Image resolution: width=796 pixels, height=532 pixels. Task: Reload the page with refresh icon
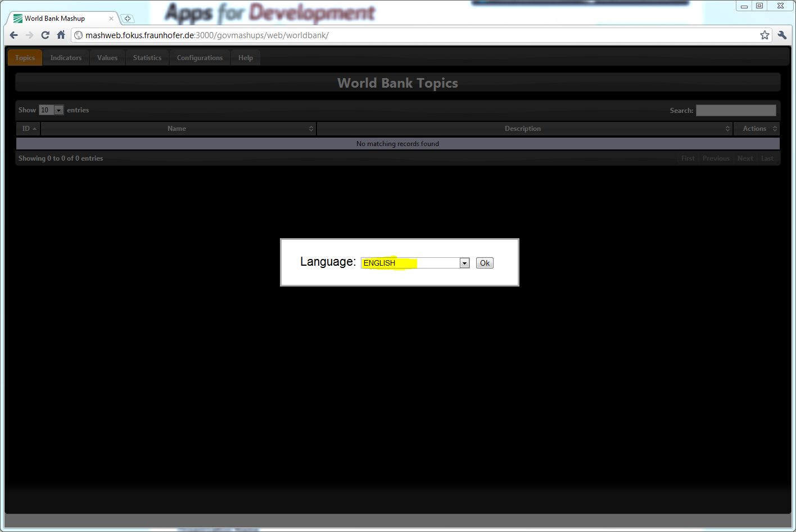[46, 35]
